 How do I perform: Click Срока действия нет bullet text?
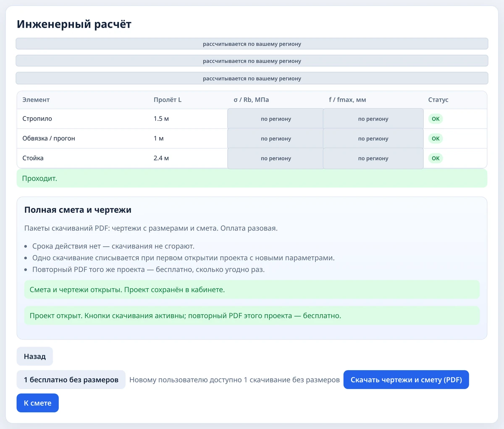click(113, 246)
